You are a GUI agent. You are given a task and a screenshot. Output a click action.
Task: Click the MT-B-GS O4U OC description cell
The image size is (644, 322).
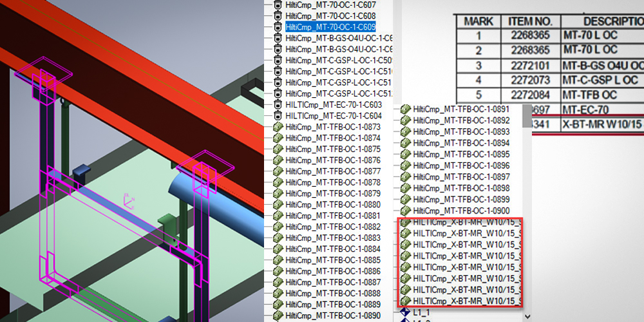coord(603,66)
